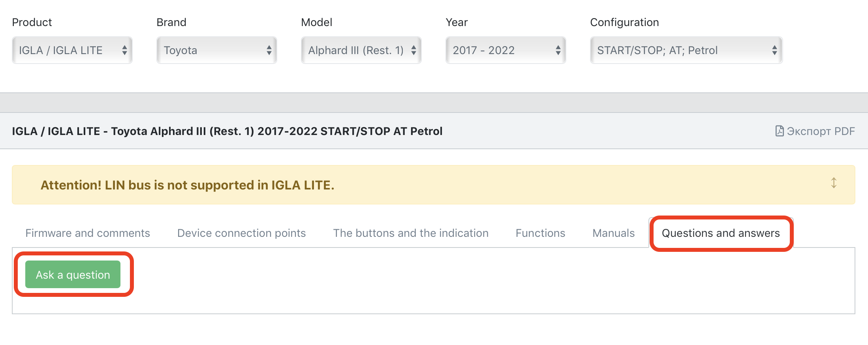Select the Questions and answers tab
Image resolution: width=868 pixels, height=345 pixels.
[721, 233]
